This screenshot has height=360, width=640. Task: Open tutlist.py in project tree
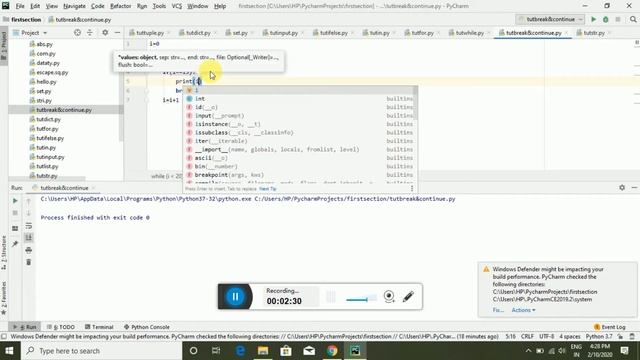click(47, 166)
